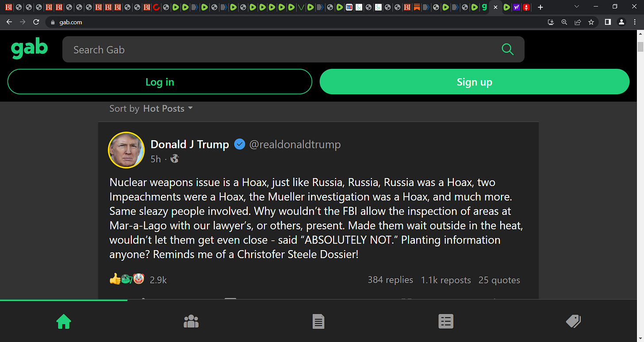
Task: Open Groups in bottom navigation
Action: (191, 321)
